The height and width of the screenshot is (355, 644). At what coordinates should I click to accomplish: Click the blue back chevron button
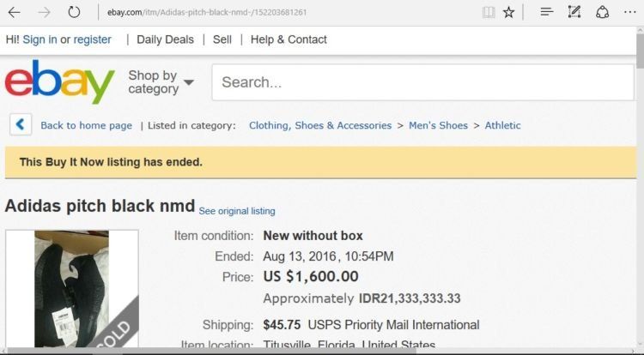(21, 124)
